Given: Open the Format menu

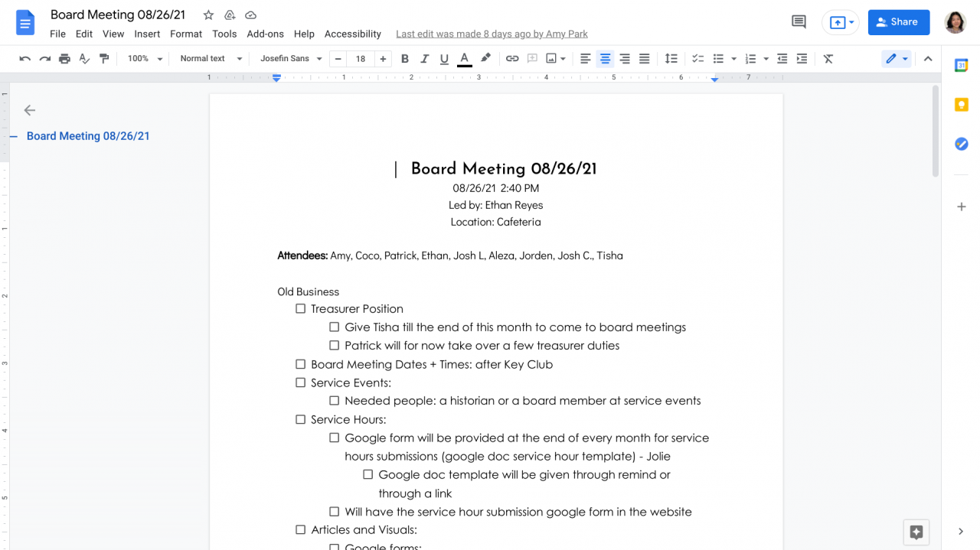Looking at the screenshot, I should (186, 34).
